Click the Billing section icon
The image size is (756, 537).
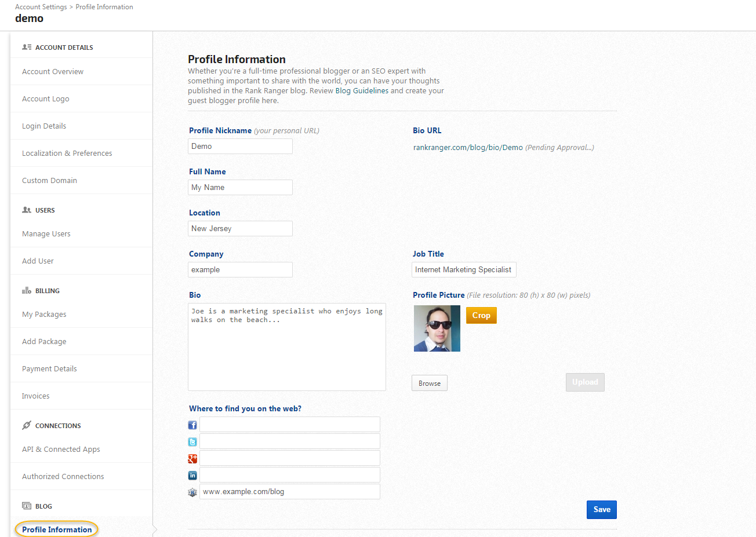[27, 291]
